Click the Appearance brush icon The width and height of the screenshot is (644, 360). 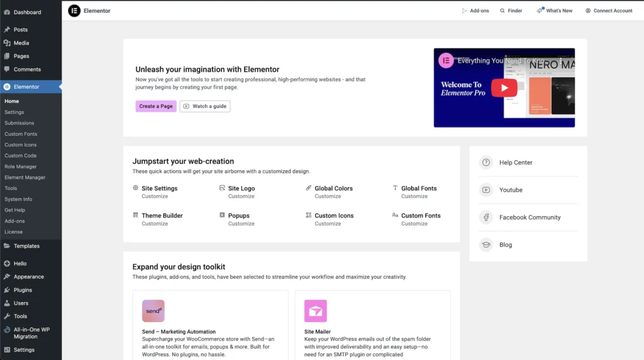click(x=7, y=276)
